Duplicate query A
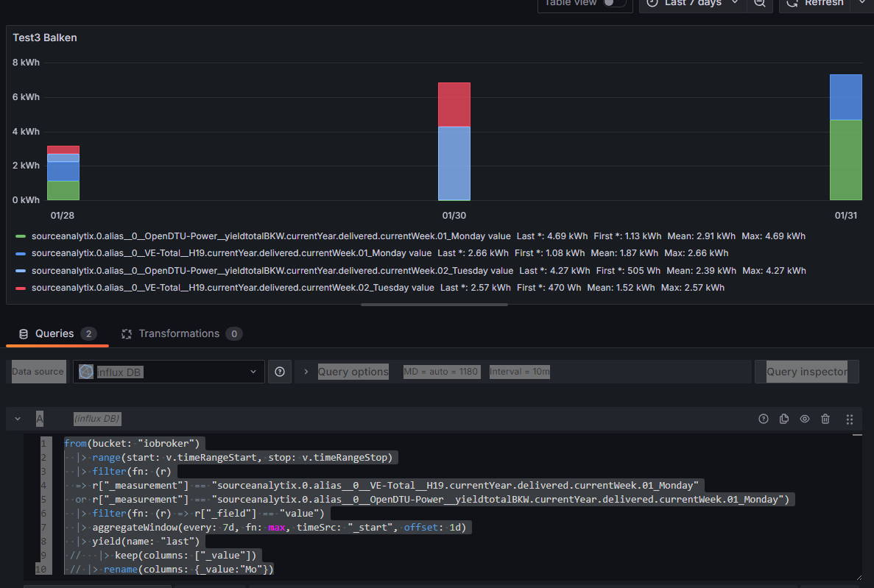This screenshot has height=588, width=874. click(x=784, y=419)
